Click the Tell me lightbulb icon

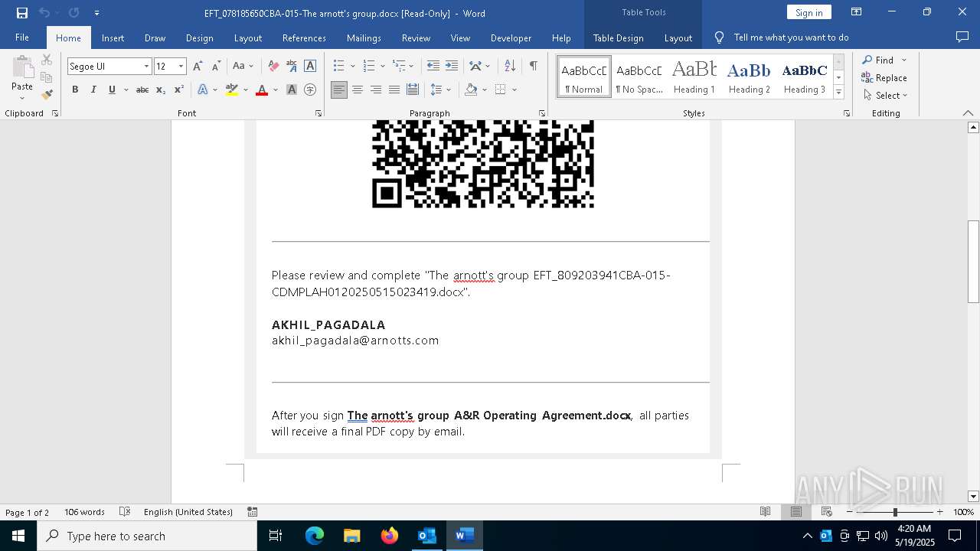(x=719, y=37)
